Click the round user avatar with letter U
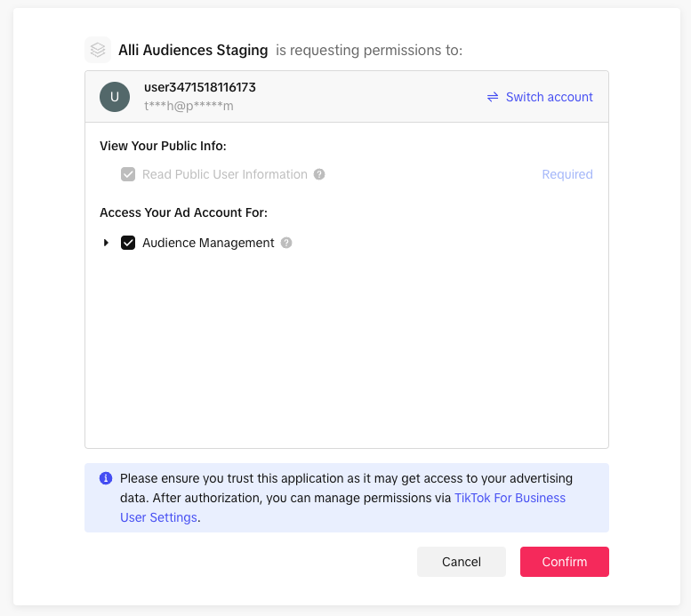 [x=115, y=97]
